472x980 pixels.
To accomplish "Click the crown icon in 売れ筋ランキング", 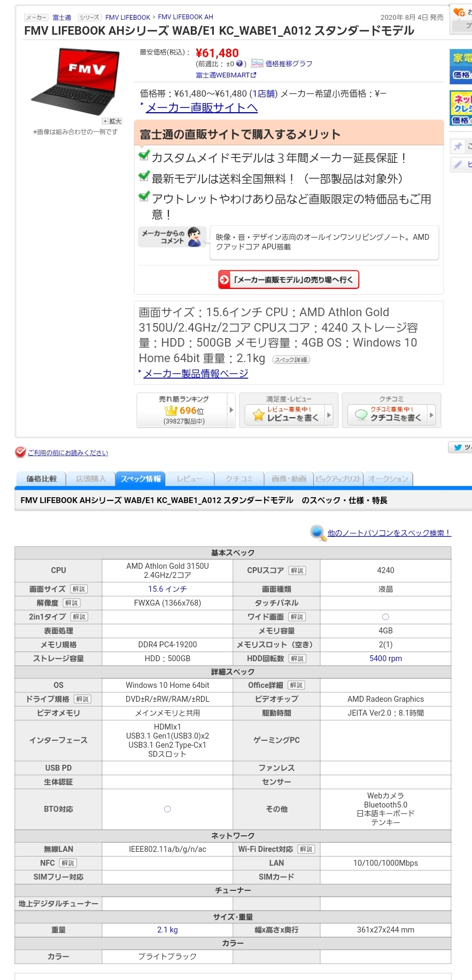I will pos(171,411).
